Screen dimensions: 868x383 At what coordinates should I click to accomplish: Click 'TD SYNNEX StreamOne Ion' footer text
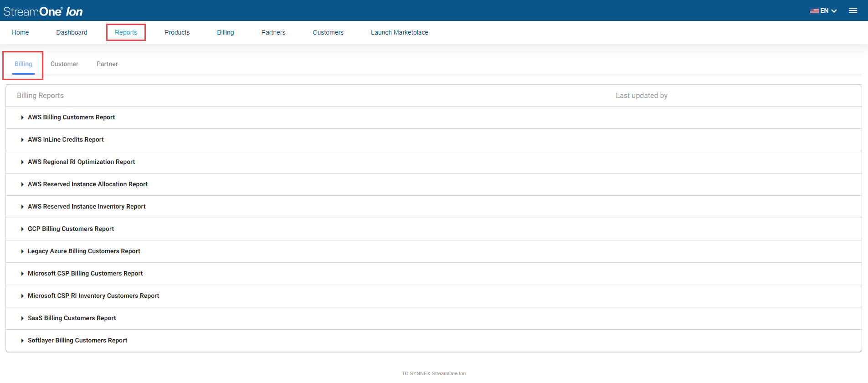[x=434, y=373]
